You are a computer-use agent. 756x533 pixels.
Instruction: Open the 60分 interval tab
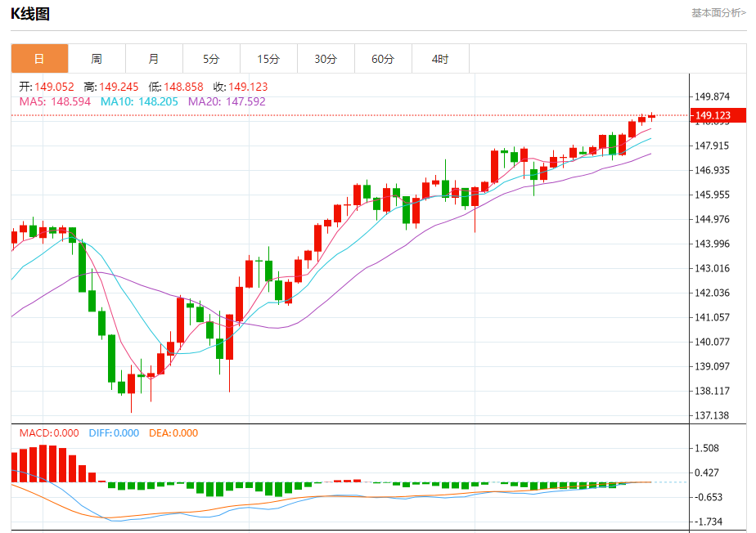click(x=383, y=59)
